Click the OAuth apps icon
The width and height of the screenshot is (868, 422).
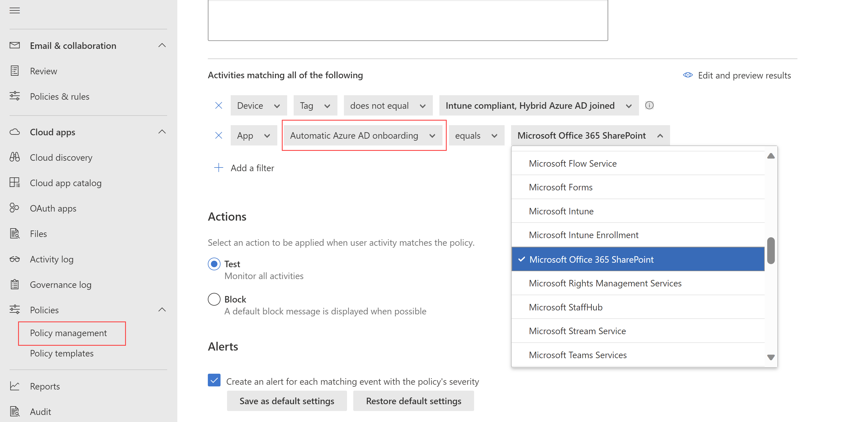15,208
